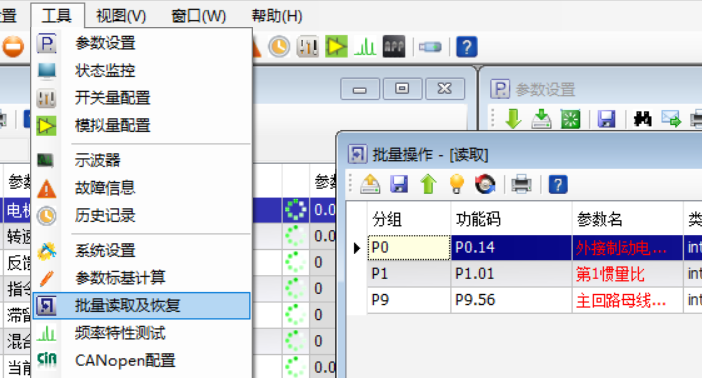Open the 窗口(W) menu
The width and height of the screenshot is (702, 378).
click(x=199, y=16)
